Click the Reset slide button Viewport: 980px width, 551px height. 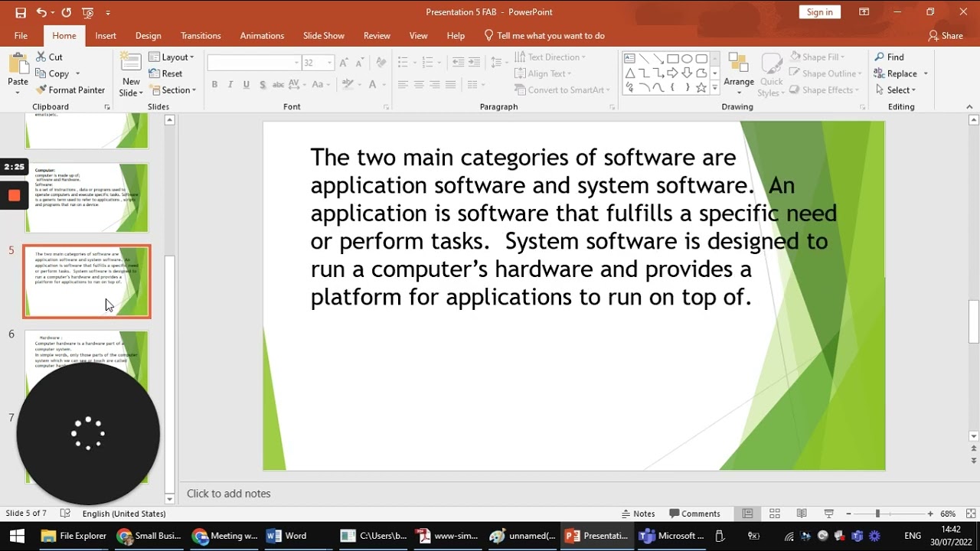pyautogui.click(x=165, y=73)
